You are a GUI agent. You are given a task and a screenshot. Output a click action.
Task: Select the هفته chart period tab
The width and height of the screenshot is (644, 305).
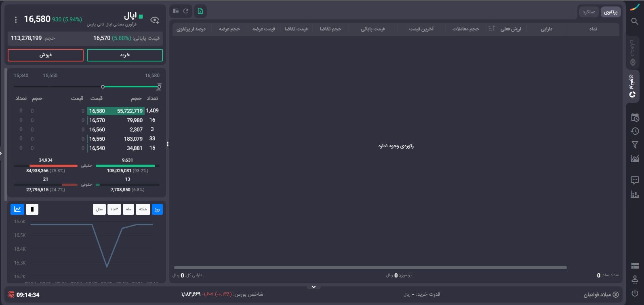click(x=143, y=209)
